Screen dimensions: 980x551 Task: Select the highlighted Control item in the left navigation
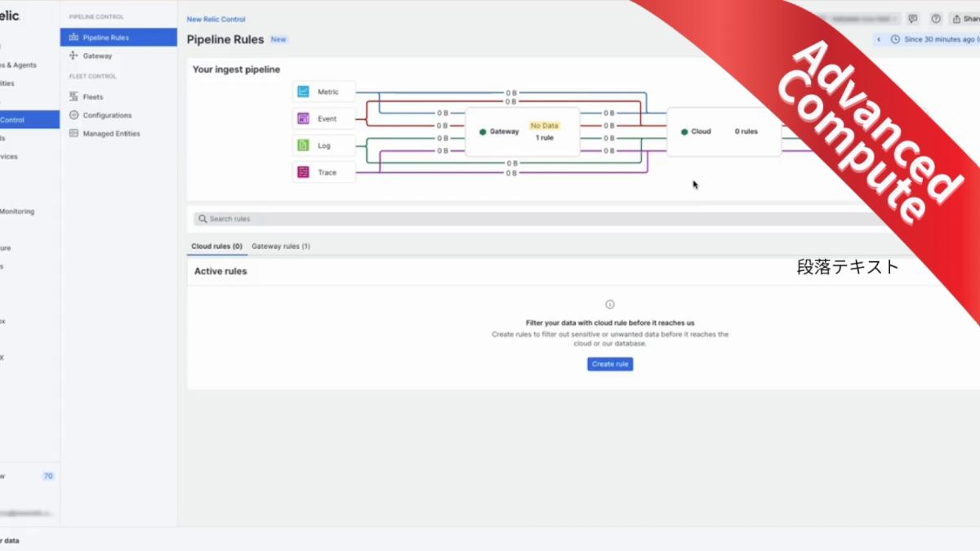coord(29,120)
